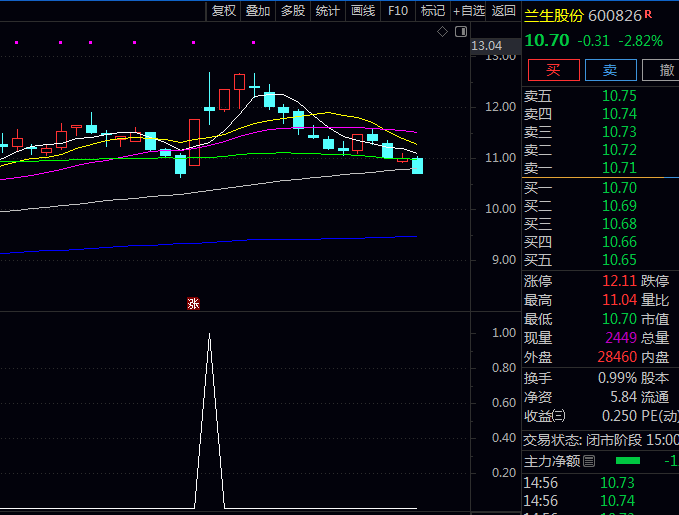Click the 涨停 limit-up value 12.11
The height and width of the screenshot is (515, 679).
pyautogui.click(x=619, y=281)
